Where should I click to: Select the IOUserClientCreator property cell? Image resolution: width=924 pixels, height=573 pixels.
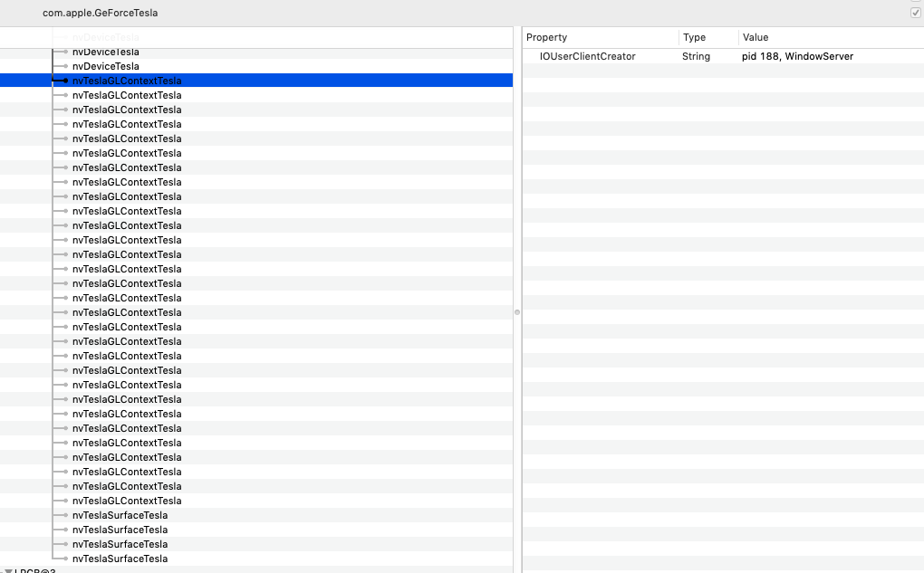[x=588, y=56]
